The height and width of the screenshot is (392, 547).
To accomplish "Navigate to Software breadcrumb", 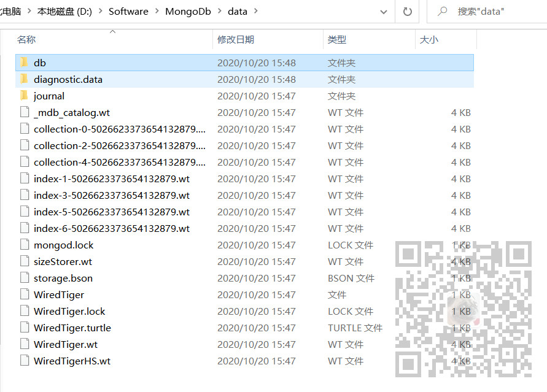I will coord(128,12).
